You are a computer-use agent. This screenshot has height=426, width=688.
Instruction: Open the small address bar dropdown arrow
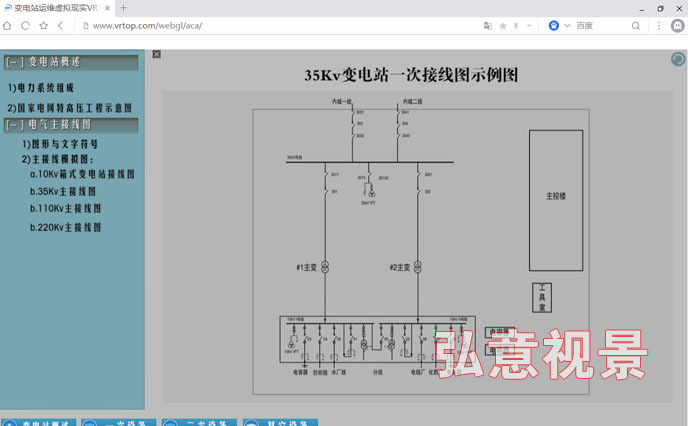[x=529, y=26]
